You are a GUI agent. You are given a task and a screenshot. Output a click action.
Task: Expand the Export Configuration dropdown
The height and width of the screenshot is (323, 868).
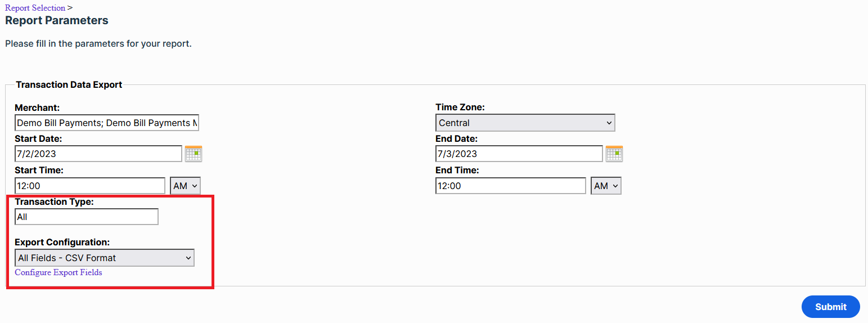click(105, 258)
